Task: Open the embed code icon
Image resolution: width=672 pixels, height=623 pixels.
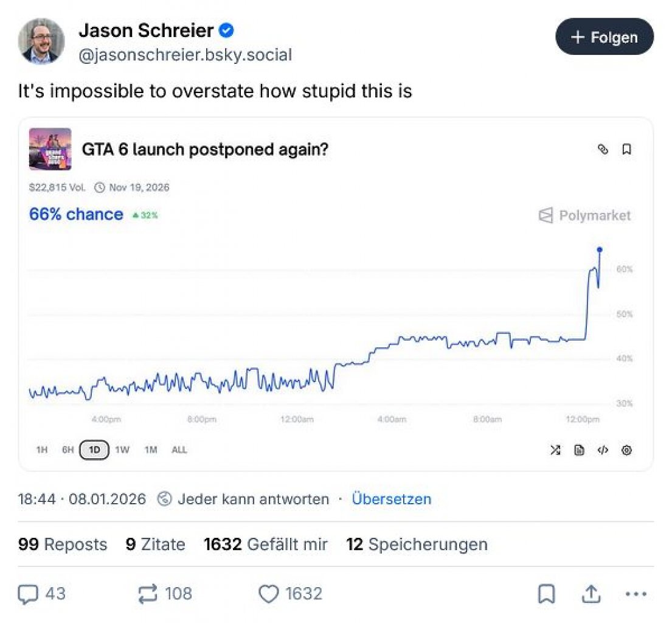Action: (x=603, y=450)
